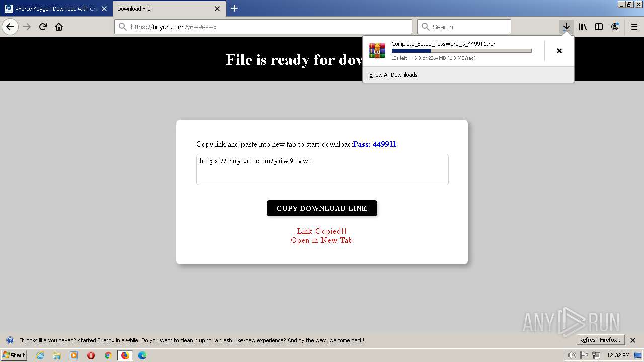Cancel the rar download with X button
This screenshot has width=644, height=362.
point(559,51)
